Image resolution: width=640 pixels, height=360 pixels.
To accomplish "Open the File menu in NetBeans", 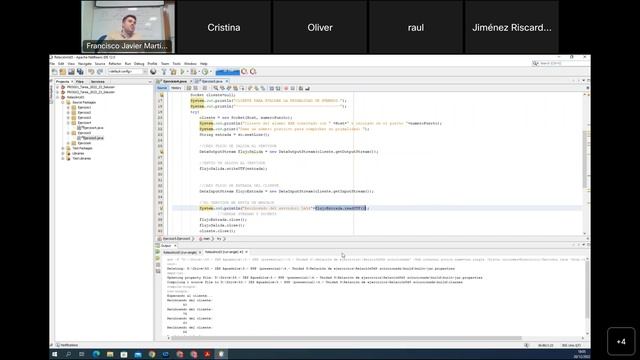I will pyautogui.click(x=52, y=64).
